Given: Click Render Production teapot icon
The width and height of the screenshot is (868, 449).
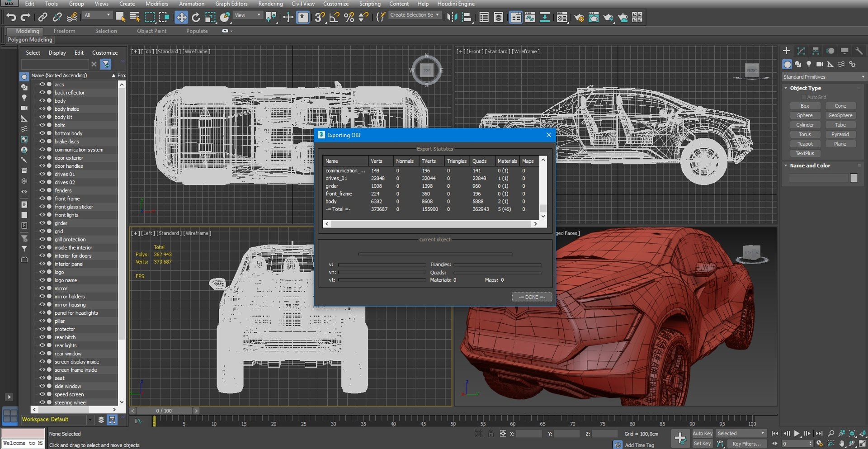Looking at the screenshot, I should (x=608, y=17).
